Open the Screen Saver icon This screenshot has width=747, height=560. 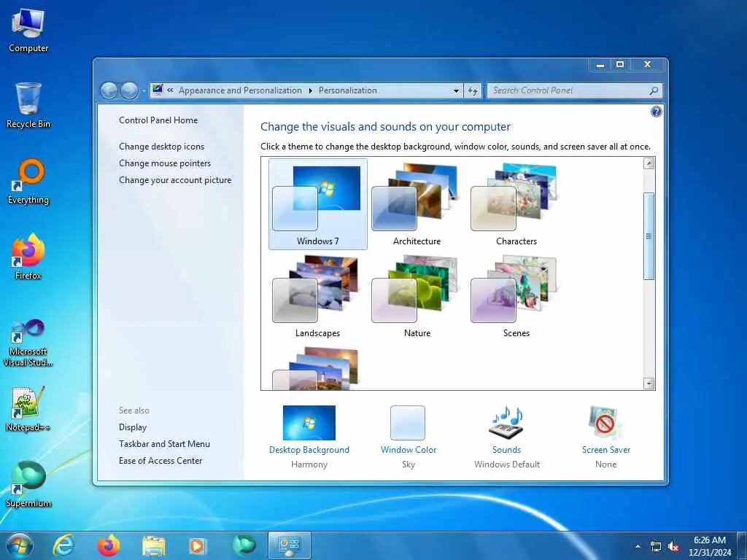(x=605, y=423)
